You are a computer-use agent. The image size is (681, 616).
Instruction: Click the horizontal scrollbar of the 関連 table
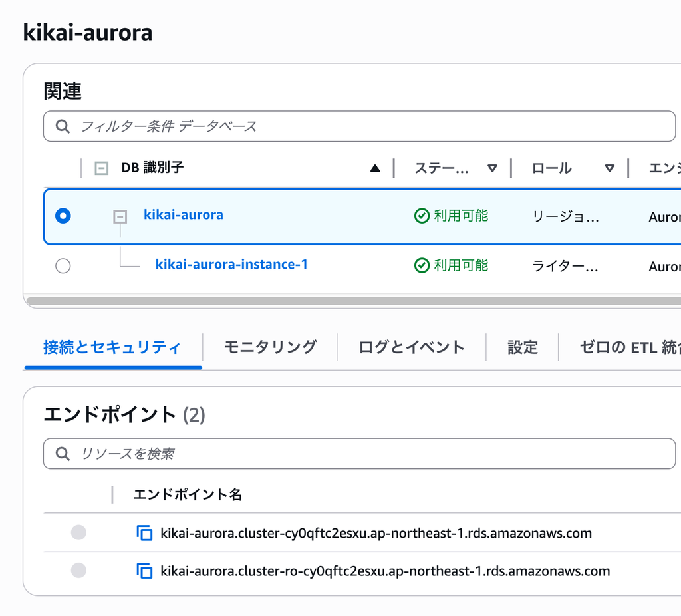tap(354, 301)
